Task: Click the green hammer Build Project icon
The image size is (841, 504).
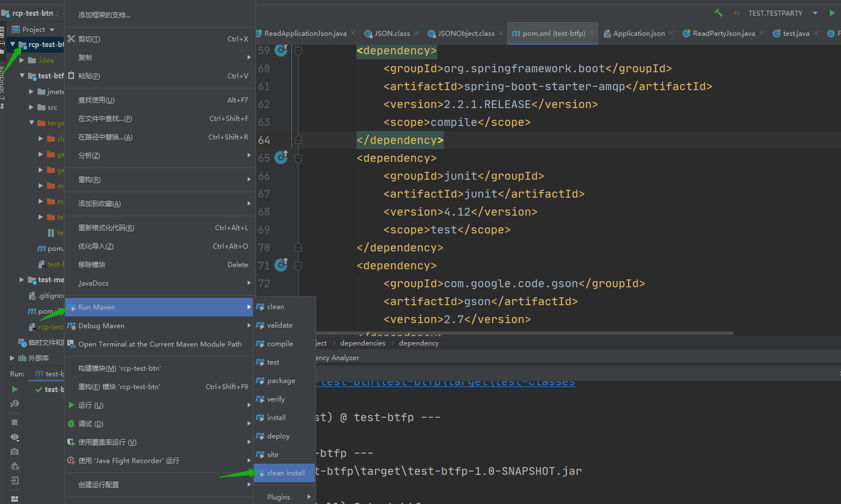Action: coord(718,13)
